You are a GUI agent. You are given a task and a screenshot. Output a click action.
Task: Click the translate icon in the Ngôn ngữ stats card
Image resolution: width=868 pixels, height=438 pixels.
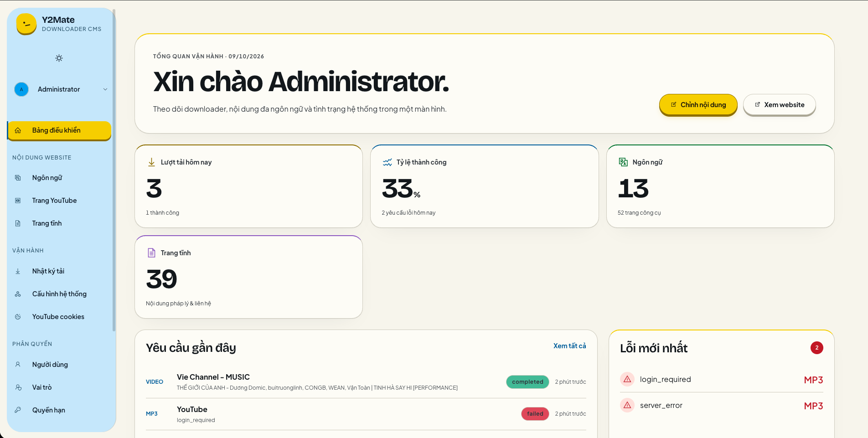tap(623, 162)
